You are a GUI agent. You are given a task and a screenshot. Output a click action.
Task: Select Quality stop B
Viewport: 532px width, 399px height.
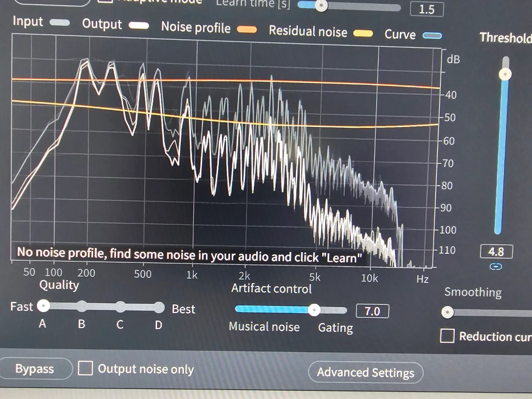pyautogui.click(x=82, y=306)
